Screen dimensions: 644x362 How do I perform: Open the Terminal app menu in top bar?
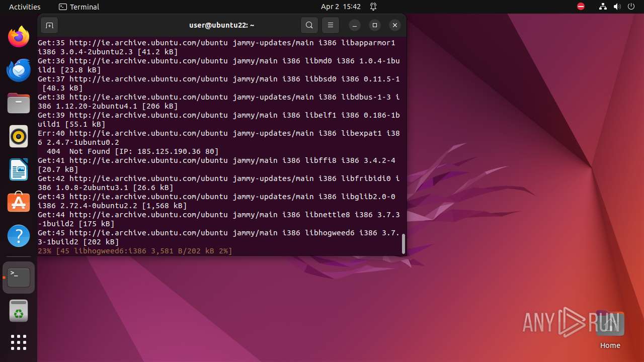[x=79, y=7]
